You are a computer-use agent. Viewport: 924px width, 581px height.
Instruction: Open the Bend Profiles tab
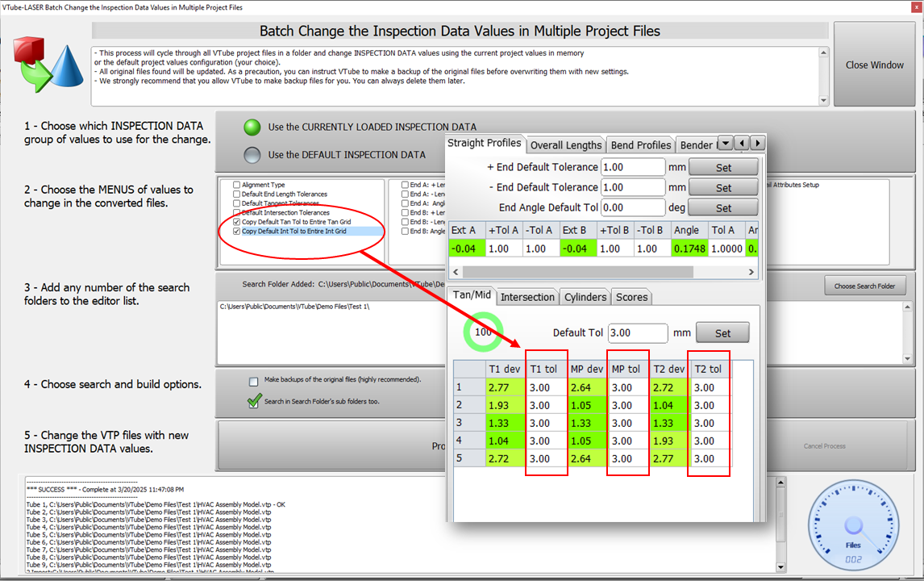(640, 145)
